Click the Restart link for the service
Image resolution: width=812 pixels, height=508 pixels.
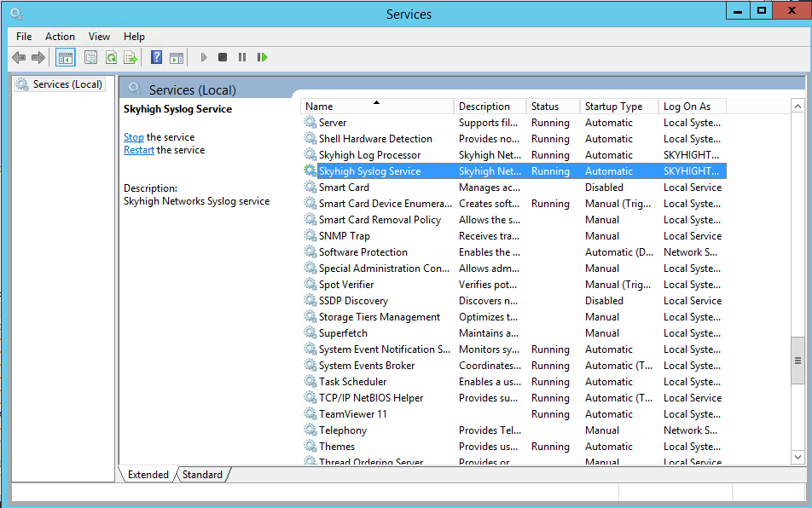138,149
